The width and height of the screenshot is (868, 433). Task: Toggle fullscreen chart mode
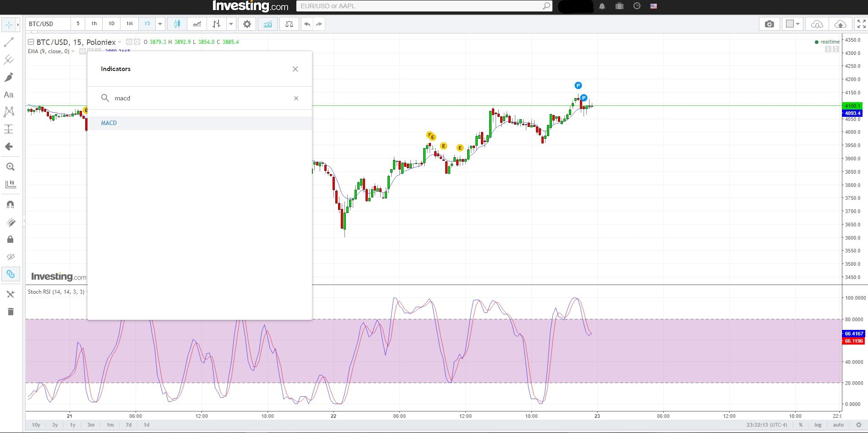(861, 24)
